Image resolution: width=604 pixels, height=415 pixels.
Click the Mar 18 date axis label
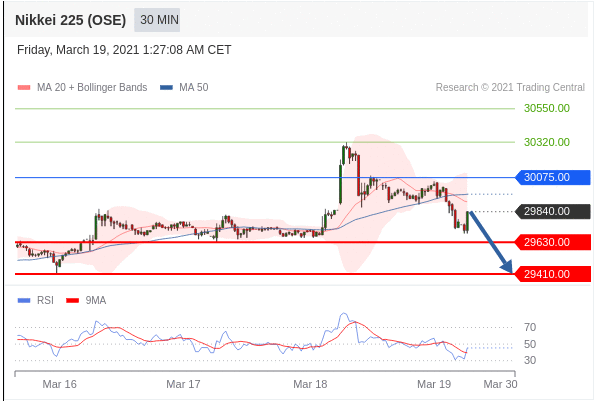click(x=310, y=384)
